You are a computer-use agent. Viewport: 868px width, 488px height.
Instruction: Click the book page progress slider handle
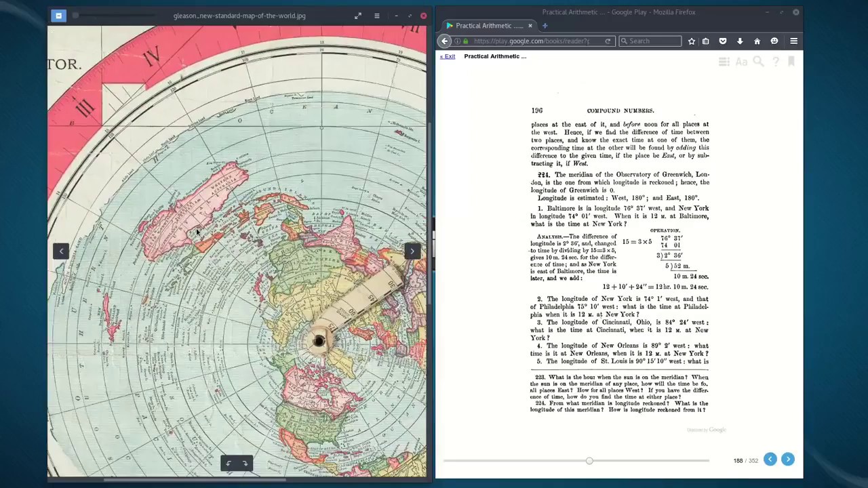[589, 461]
